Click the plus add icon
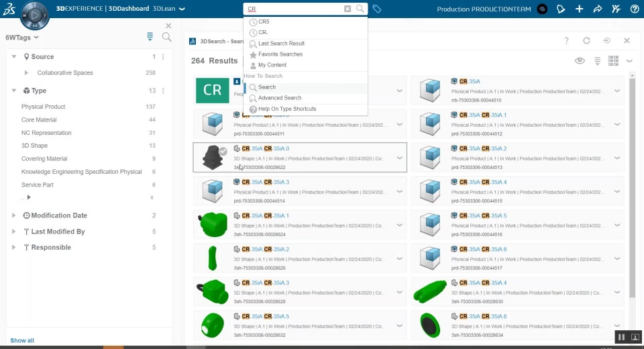 579,9
